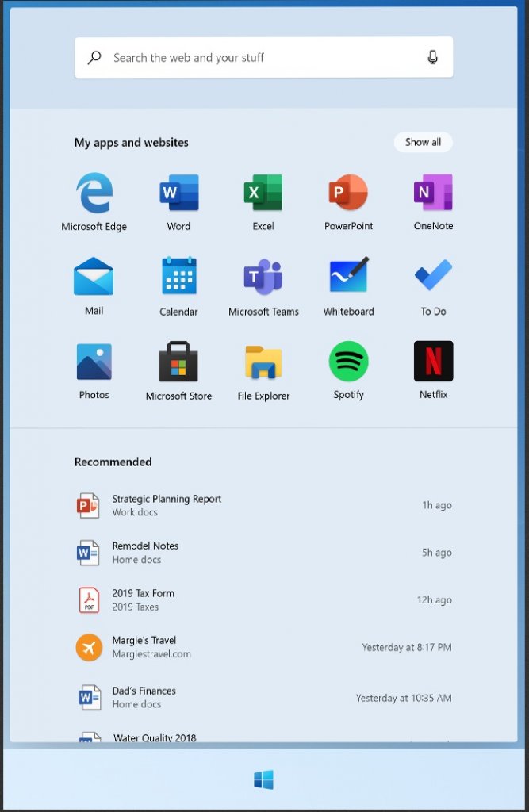Click PowerPoint file icon for Strategic Planning Report
Viewport: 529px width, 812px height.
88,505
